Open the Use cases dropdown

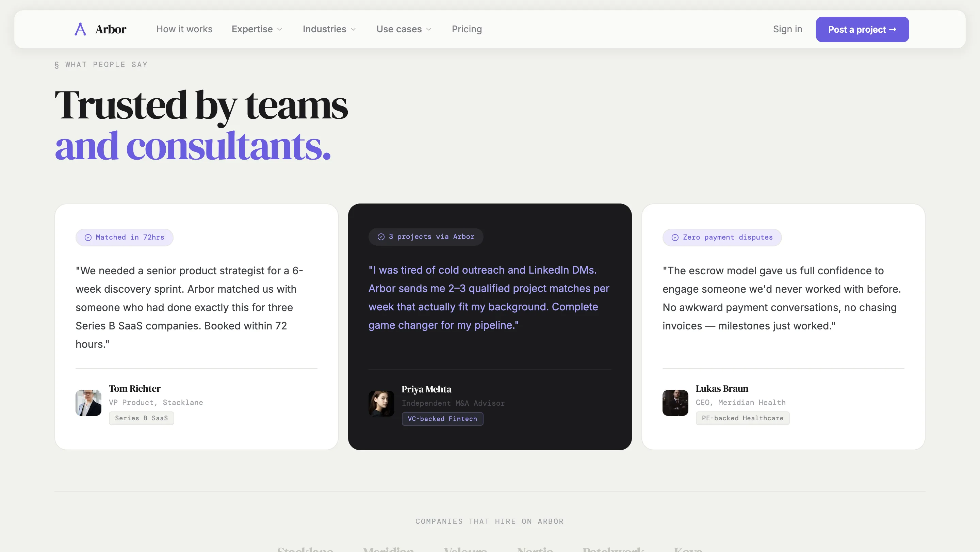click(x=403, y=29)
